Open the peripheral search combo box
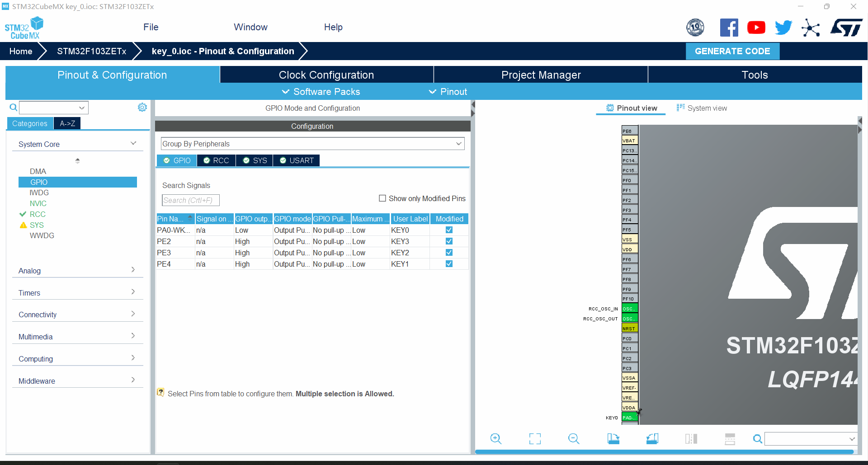 (54, 108)
